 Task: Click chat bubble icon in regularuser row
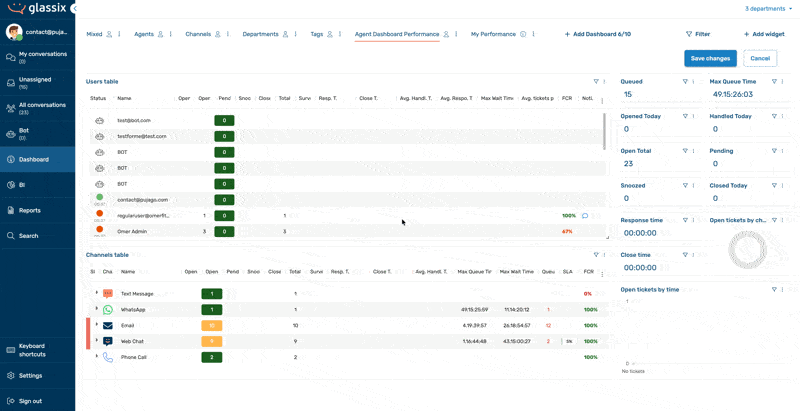pos(585,216)
